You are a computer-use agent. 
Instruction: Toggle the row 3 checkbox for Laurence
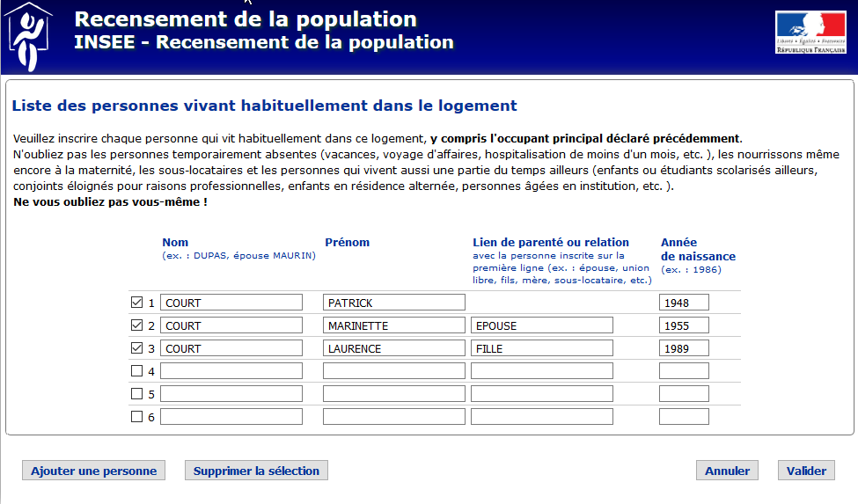(136, 348)
